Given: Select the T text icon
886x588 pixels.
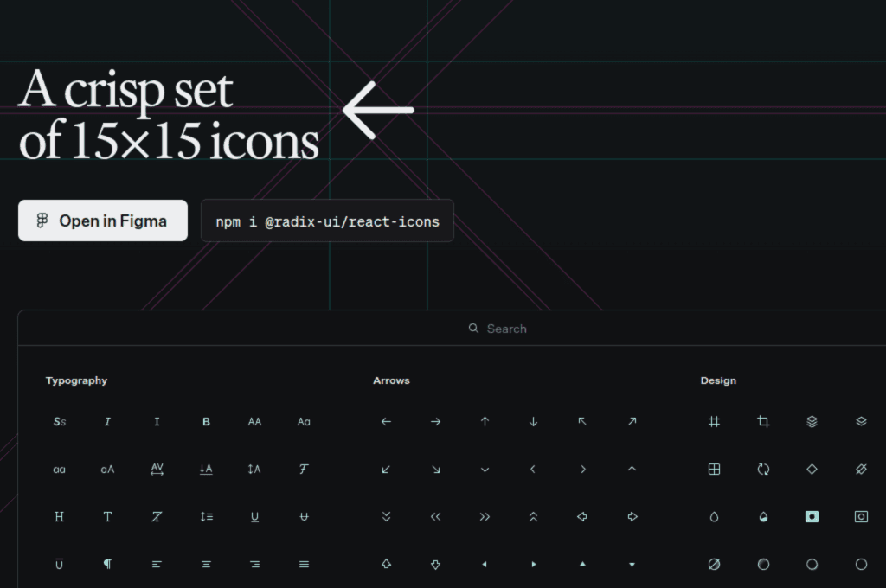Looking at the screenshot, I should click(x=107, y=516).
